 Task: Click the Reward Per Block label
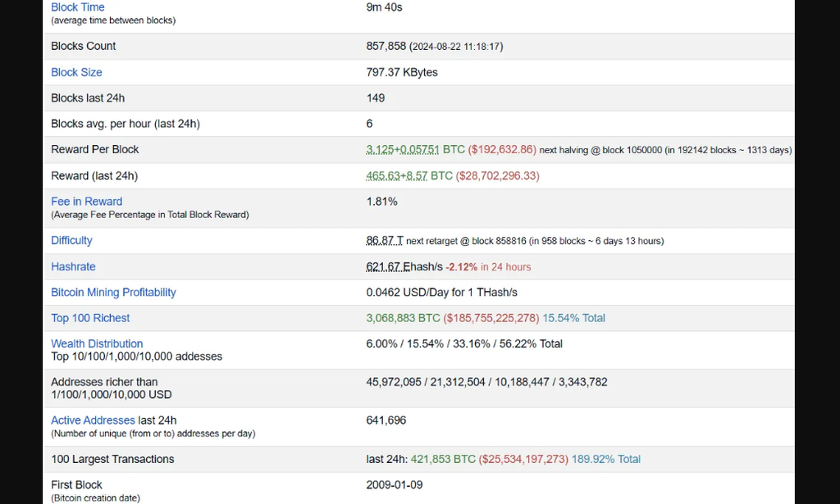[x=95, y=149]
